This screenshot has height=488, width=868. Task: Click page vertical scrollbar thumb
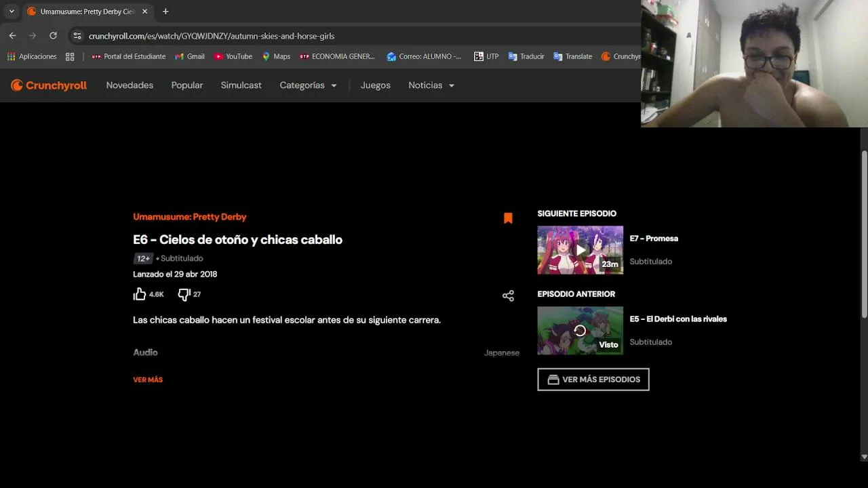coord(864,234)
